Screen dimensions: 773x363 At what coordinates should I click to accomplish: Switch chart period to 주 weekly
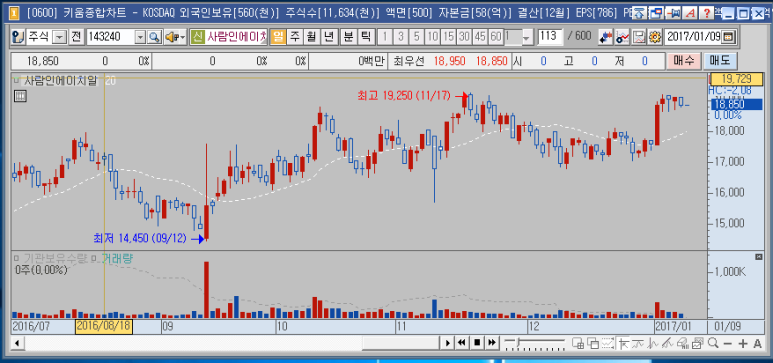(295, 36)
